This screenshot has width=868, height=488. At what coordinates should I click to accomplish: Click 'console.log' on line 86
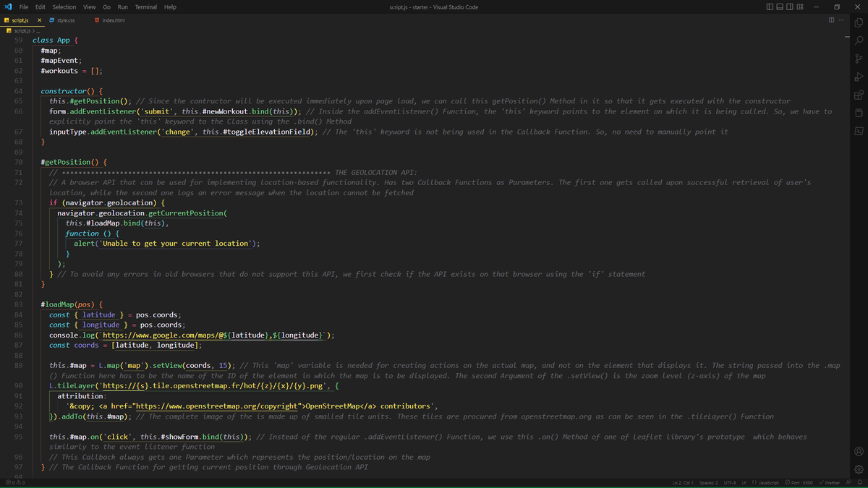click(72, 335)
